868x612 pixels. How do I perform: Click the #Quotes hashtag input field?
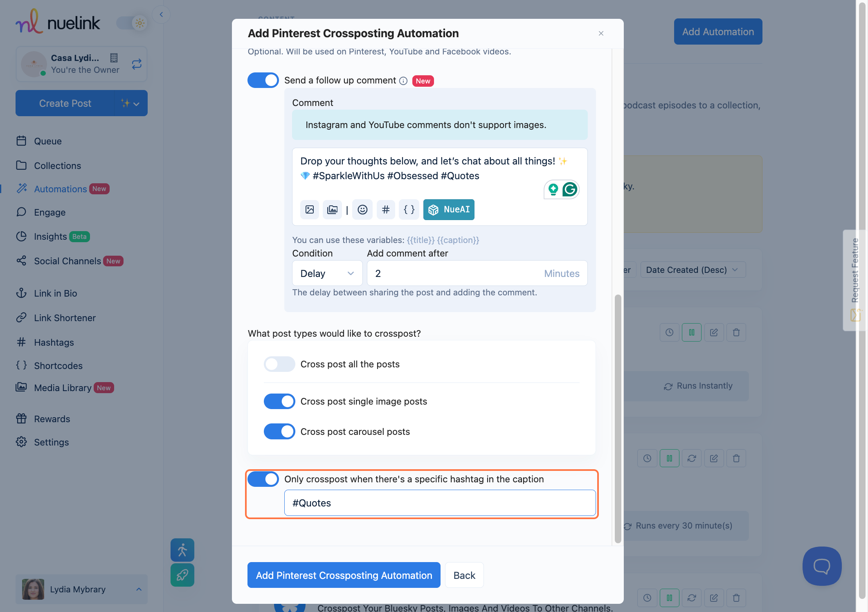click(x=440, y=503)
